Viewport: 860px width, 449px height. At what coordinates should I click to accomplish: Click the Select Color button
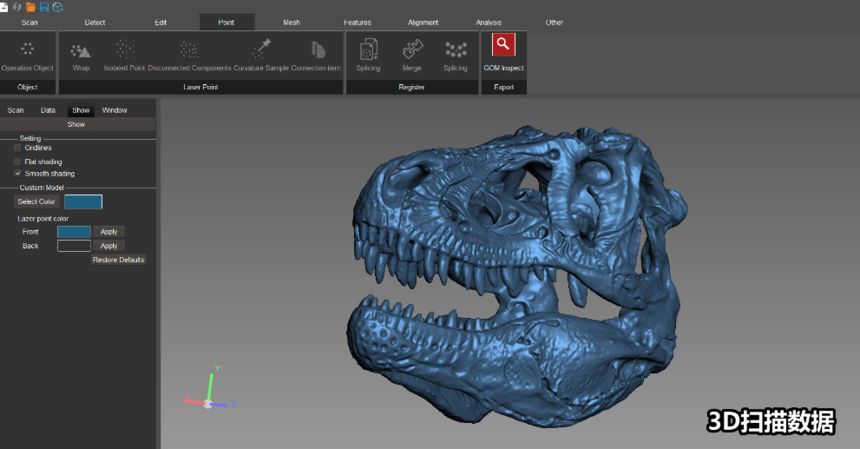[x=36, y=202]
